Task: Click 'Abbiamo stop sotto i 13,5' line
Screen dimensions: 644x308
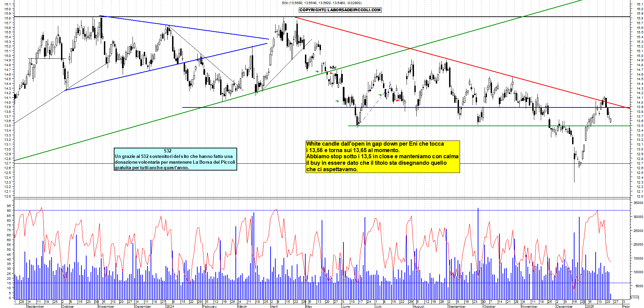Action: [382, 157]
